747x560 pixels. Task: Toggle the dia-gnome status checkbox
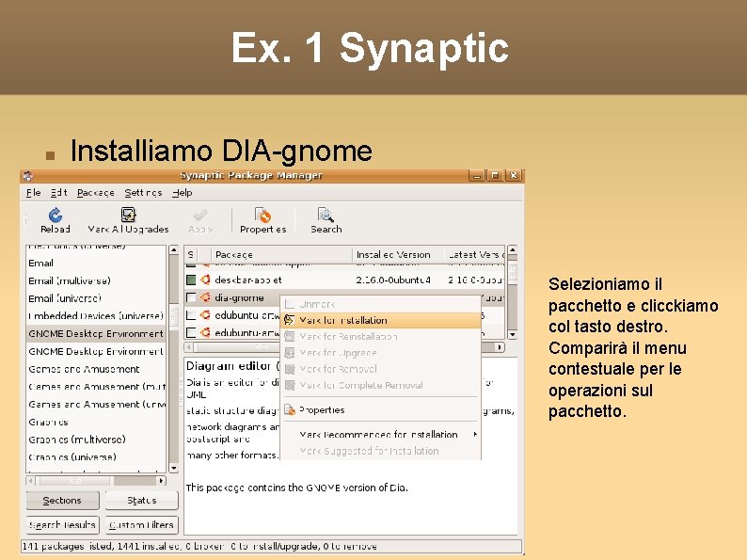pos(191,297)
